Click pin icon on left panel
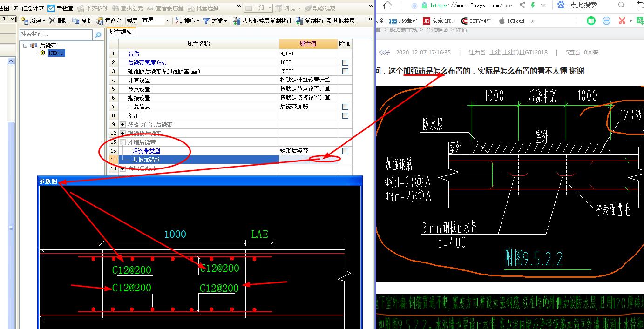The width and height of the screenshot is (644, 329). pyautogui.click(x=4, y=19)
